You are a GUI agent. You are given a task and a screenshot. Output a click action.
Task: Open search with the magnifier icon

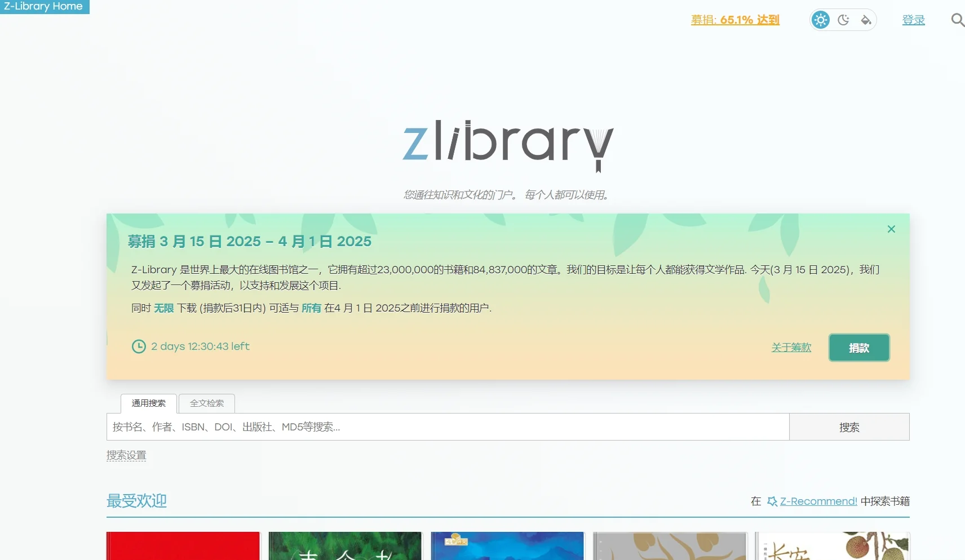point(957,20)
